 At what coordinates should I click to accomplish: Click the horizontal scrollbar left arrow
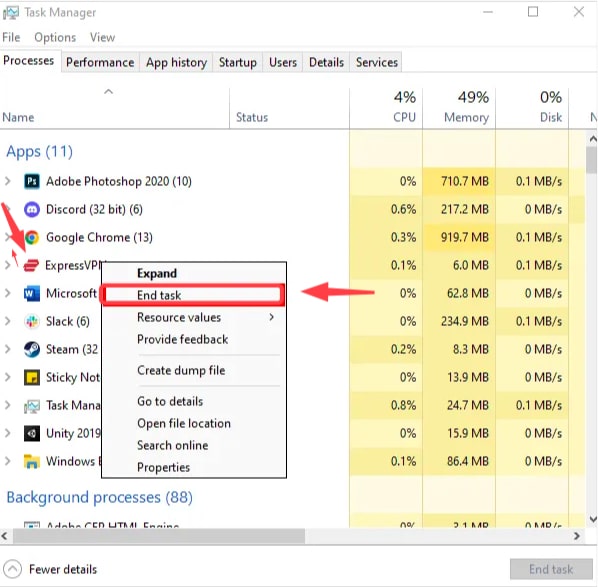5,536
